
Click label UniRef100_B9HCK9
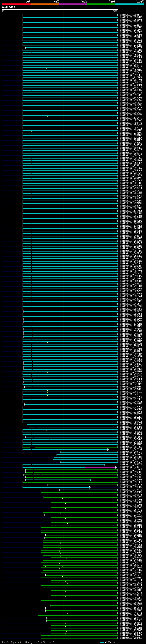(x=131, y=487)
